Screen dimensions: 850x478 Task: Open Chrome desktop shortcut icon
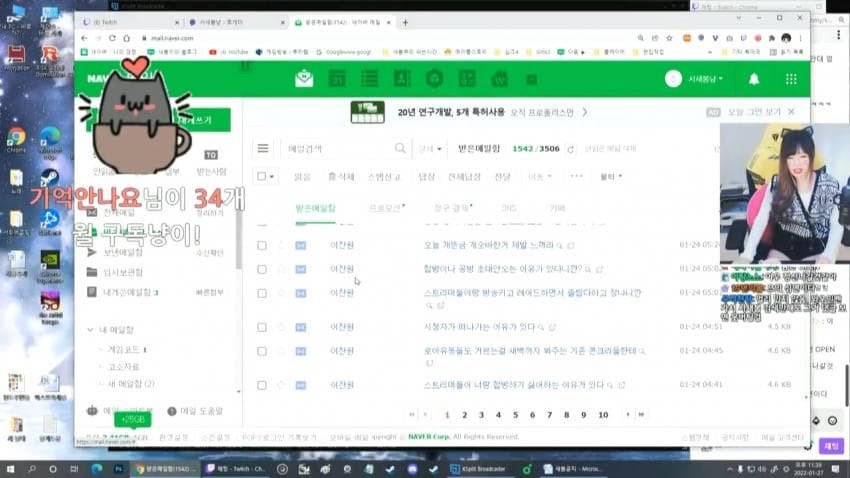click(x=16, y=139)
